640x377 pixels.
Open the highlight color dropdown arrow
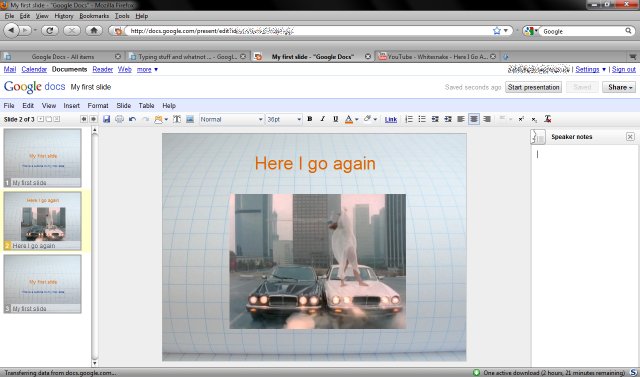pos(375,120)
